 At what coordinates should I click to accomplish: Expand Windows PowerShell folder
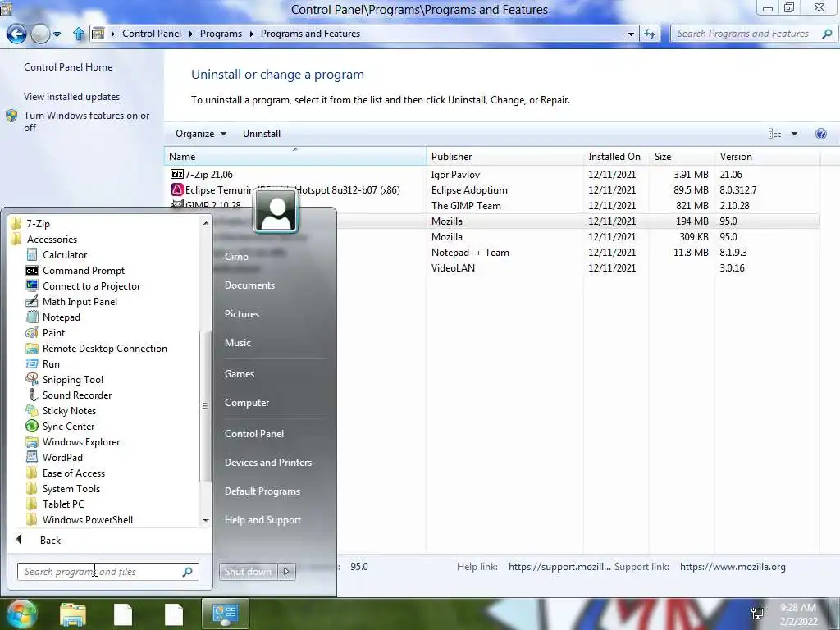pos(87,519)
